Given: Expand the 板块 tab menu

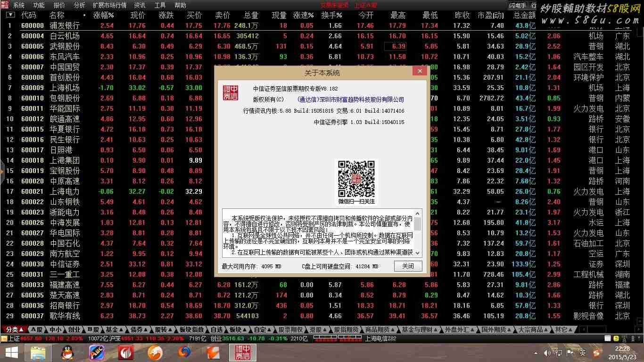Looking at the screenshot, I should 238,329.
